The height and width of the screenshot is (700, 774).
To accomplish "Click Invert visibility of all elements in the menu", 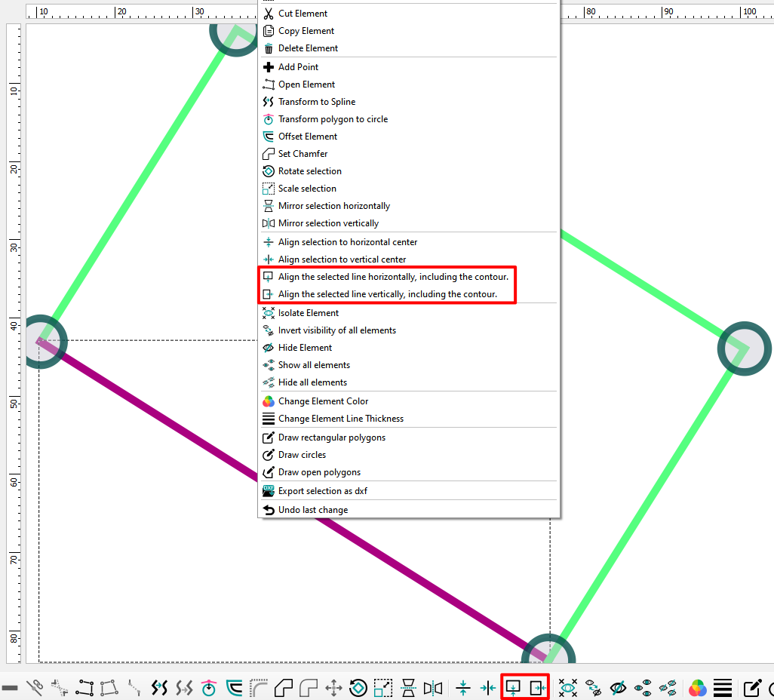I will point(336,330).
